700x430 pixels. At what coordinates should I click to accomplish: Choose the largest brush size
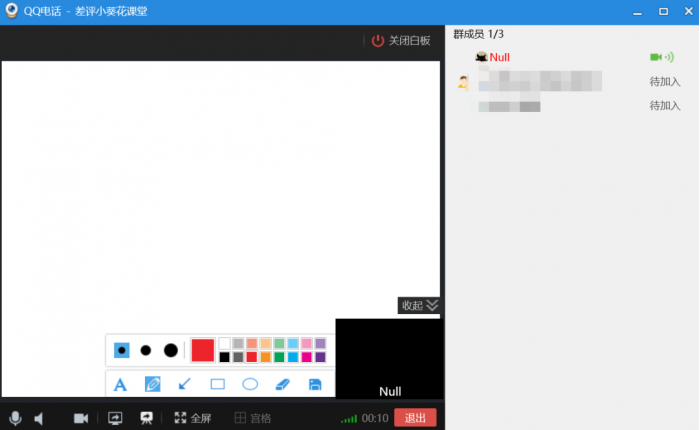[x=171, y=350]
